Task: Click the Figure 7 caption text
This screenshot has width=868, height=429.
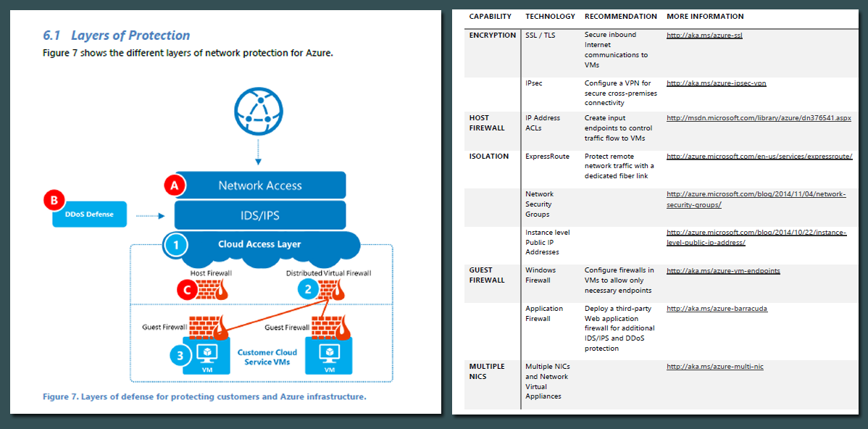Action: click(x=204, y=396)
